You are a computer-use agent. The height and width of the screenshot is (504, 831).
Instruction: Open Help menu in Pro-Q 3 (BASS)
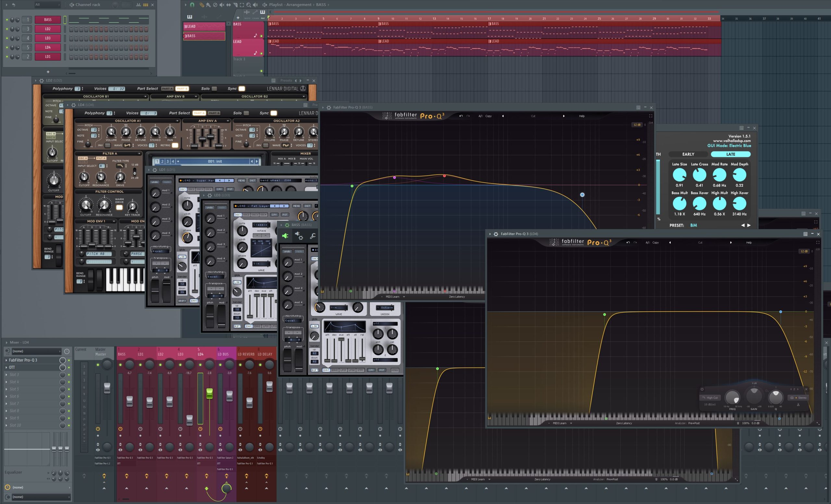pyautogui.click(x=582, y=116)
